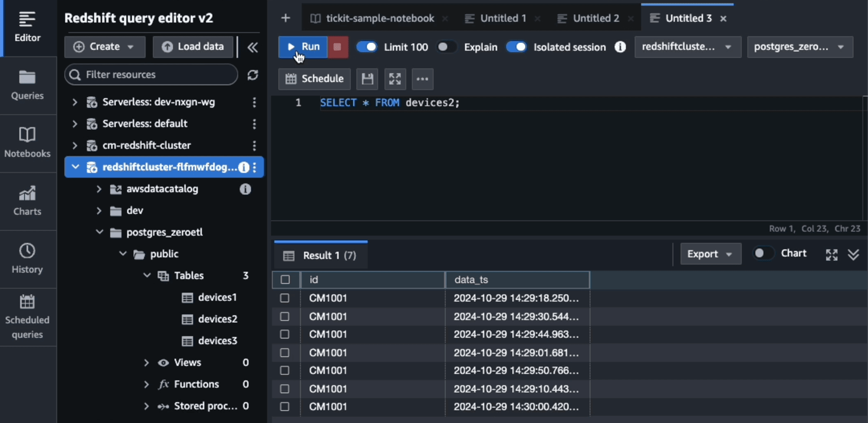The height and width of the screenshot is (423, 868).
Task: Expand the awsdatacatalog node
Action: click(x=99, y=189)
